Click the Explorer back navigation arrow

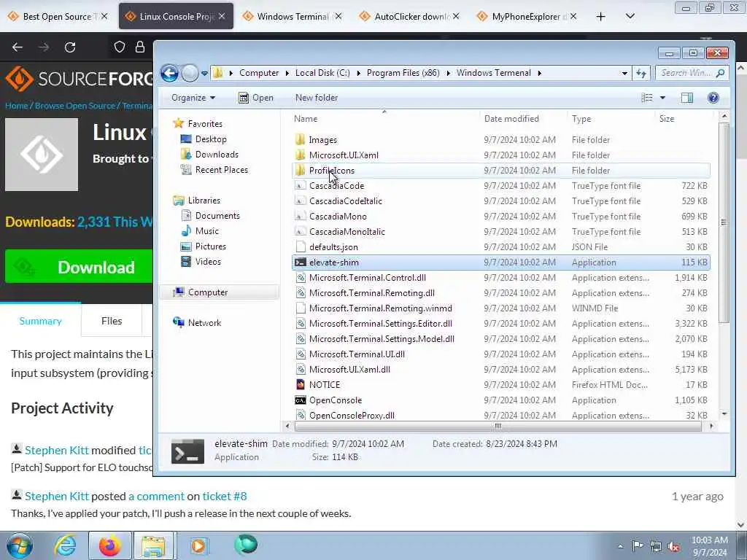point(169,74)
